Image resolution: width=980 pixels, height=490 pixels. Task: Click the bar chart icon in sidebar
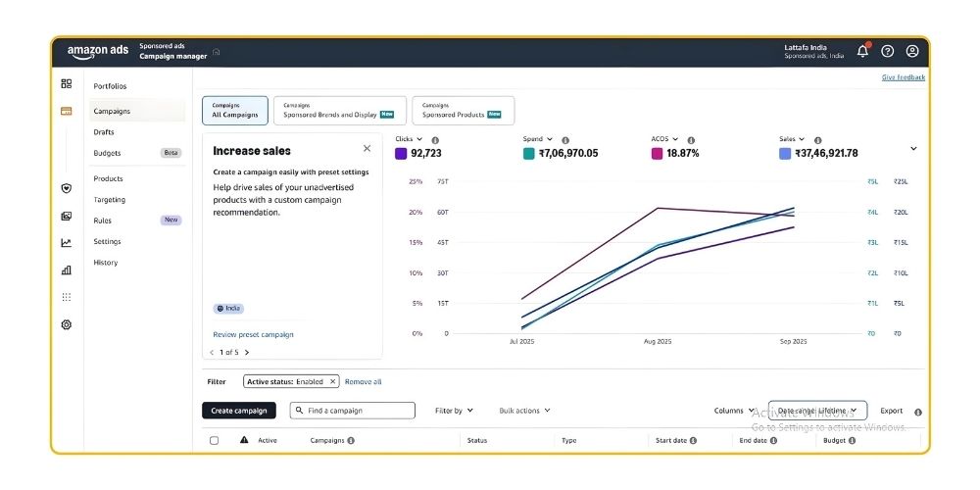[67, 269]
